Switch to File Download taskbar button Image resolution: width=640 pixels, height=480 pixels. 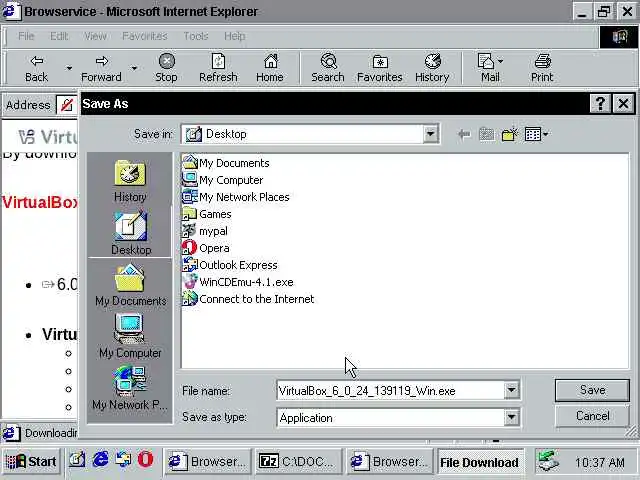480,462
